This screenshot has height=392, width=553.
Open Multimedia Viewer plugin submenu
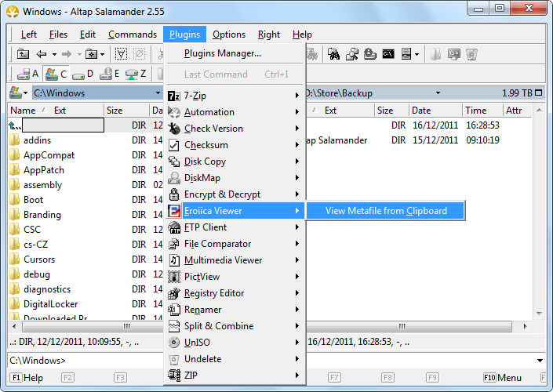point(235,260)
